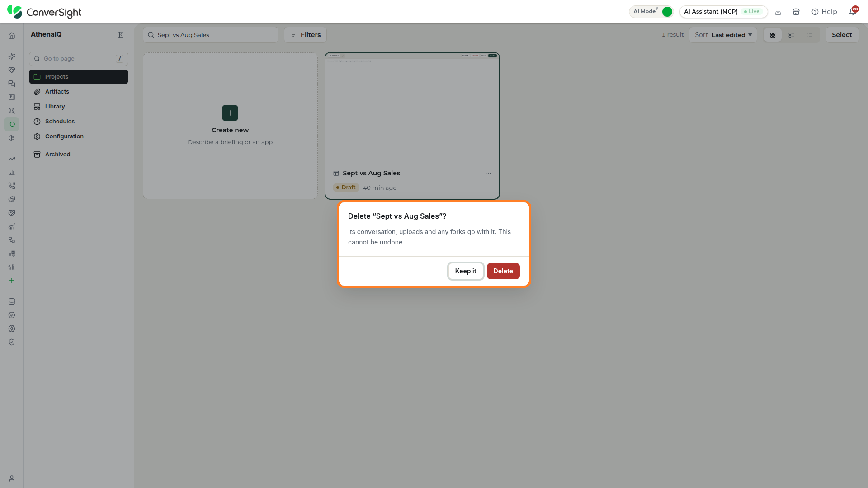Click the green plus icon in rail

click(12, 281)
